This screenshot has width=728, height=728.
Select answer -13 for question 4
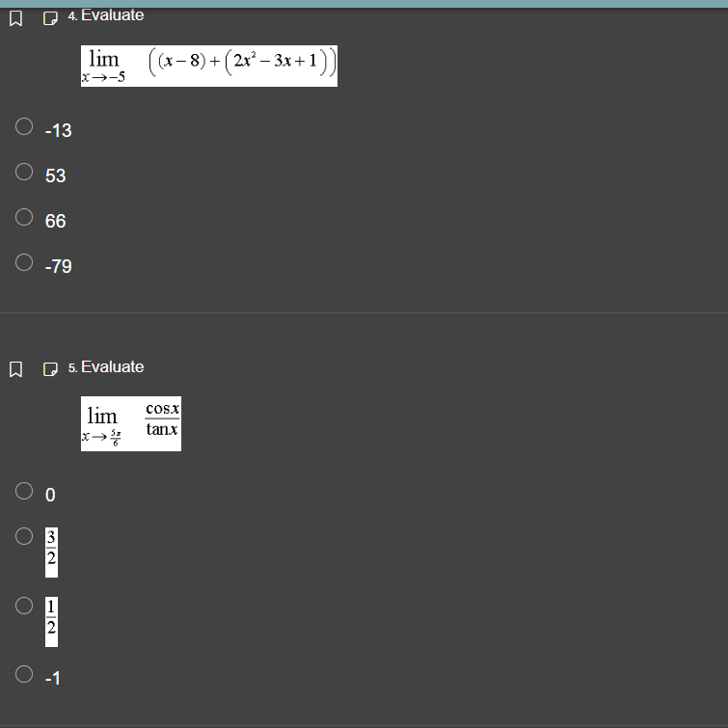[x=24, y=126]
